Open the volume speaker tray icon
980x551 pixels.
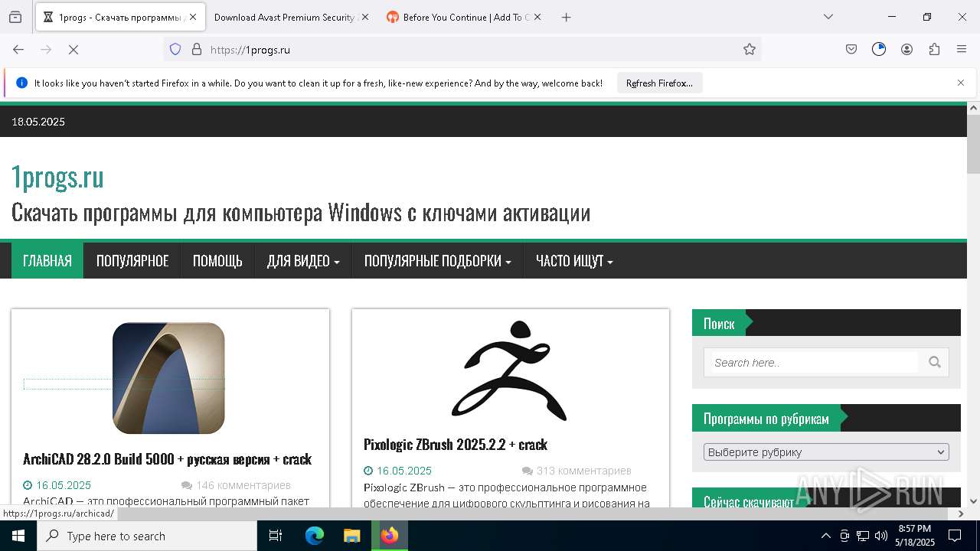881,536
